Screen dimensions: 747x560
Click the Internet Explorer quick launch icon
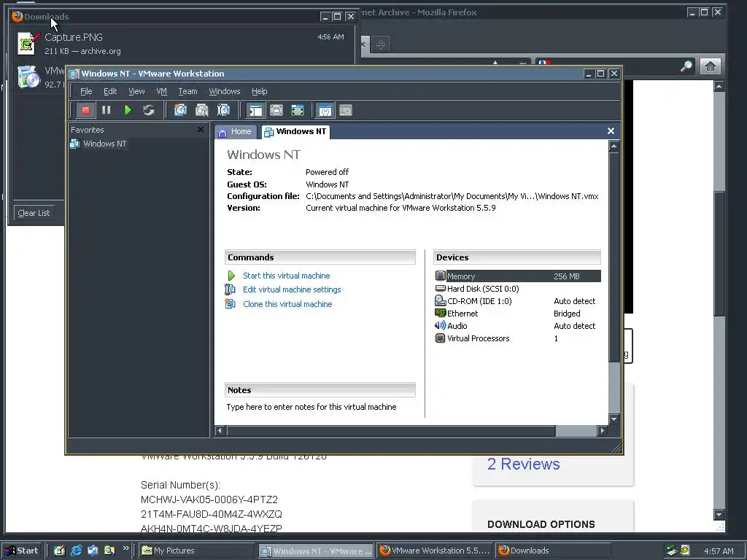point(76,551)
